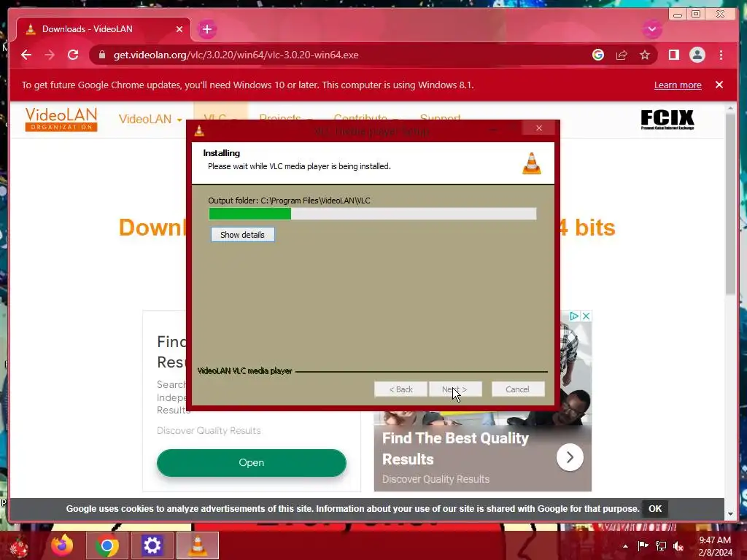Cancel the VLC installation
The image size is (747, 560).
click(x=517, y=389)
